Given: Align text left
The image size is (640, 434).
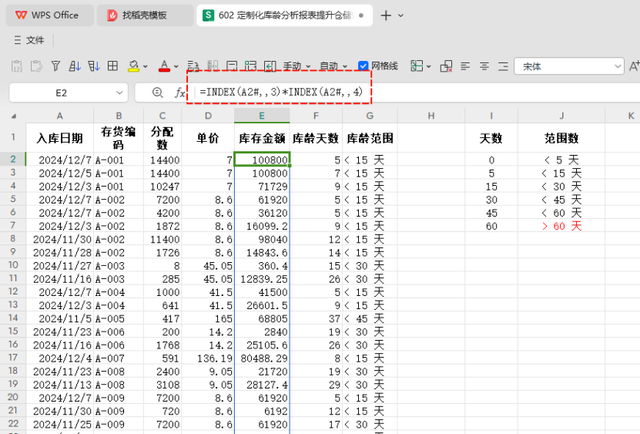Looking at the screenshot, I should 465,66.
